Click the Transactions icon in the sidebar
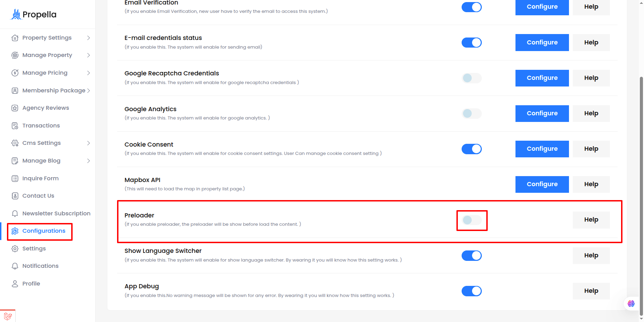The width and height of the screenshot is (644, 322). [x=15, y=126]
